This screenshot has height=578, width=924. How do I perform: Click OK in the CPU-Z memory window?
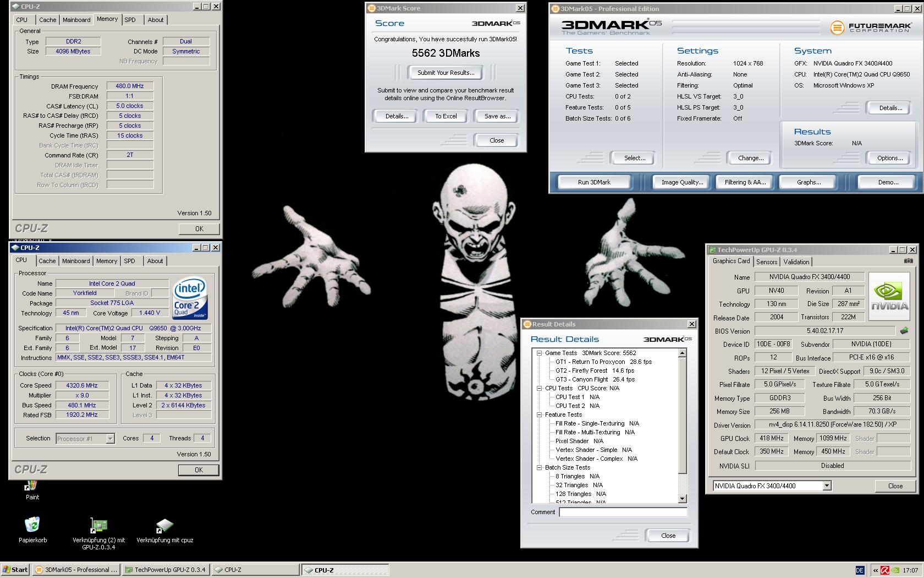(199, 229)
